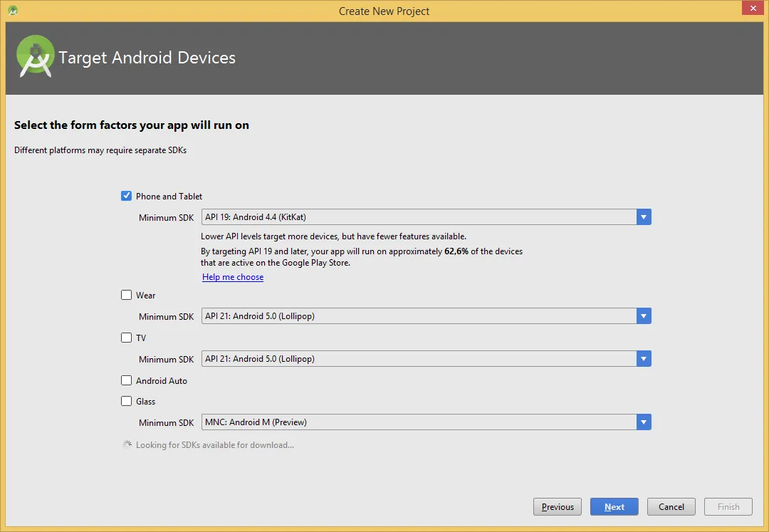Click the Phone and Tablet label text

tap(169, 197)
